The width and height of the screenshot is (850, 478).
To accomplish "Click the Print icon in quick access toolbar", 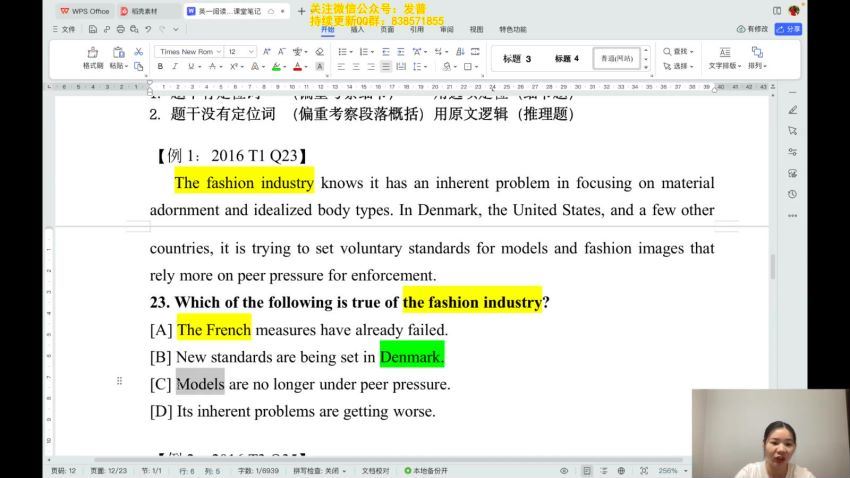I will (x=120, y=30).
